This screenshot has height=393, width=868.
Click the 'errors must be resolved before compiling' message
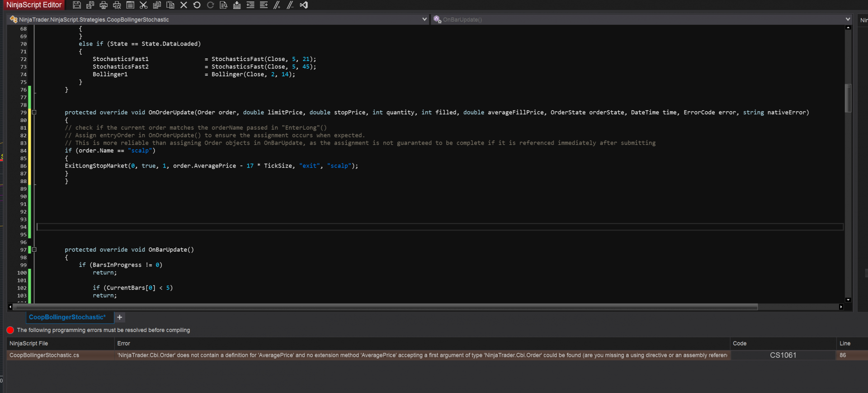pos(104,330)
